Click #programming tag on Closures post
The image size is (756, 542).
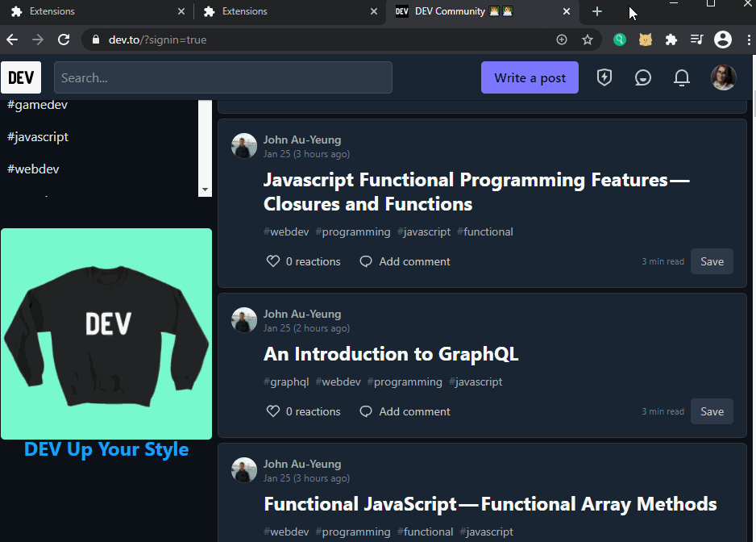[x=353, y=231]
